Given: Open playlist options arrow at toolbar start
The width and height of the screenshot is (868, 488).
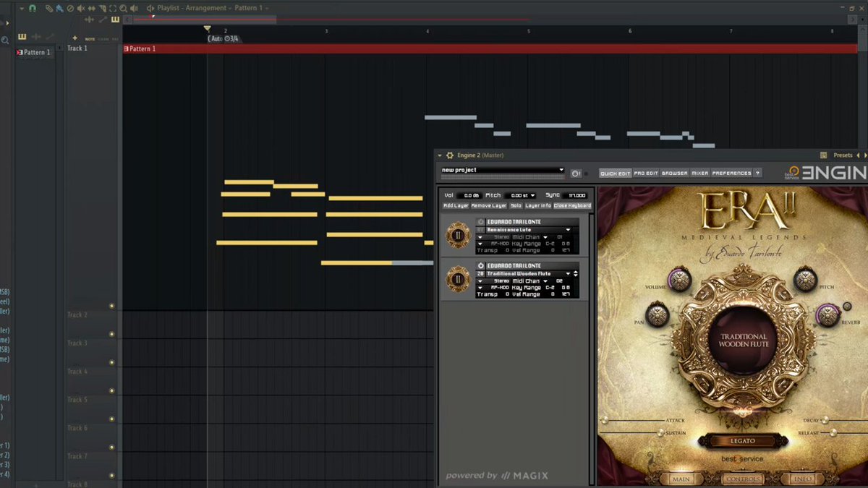Looking at the screenshot, I should tap(22, 9).
